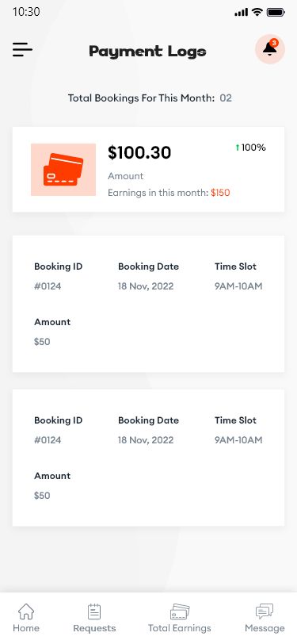Select the Requests notepad icon
Viewport: 297px width, 644px height.
94,612
